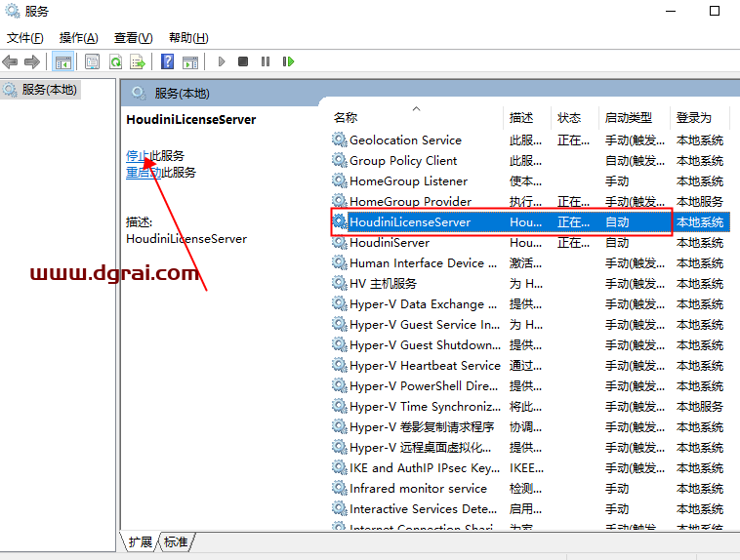740x560 pixels.
Task: Maximize the 服务 window
Action: (x=715, y=11)
